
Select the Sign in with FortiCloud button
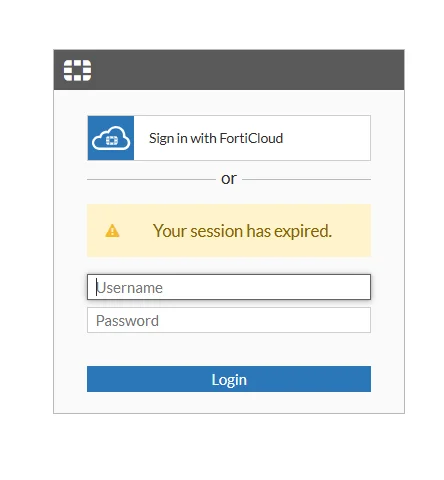pyautogui.click(x=229, y=138)
